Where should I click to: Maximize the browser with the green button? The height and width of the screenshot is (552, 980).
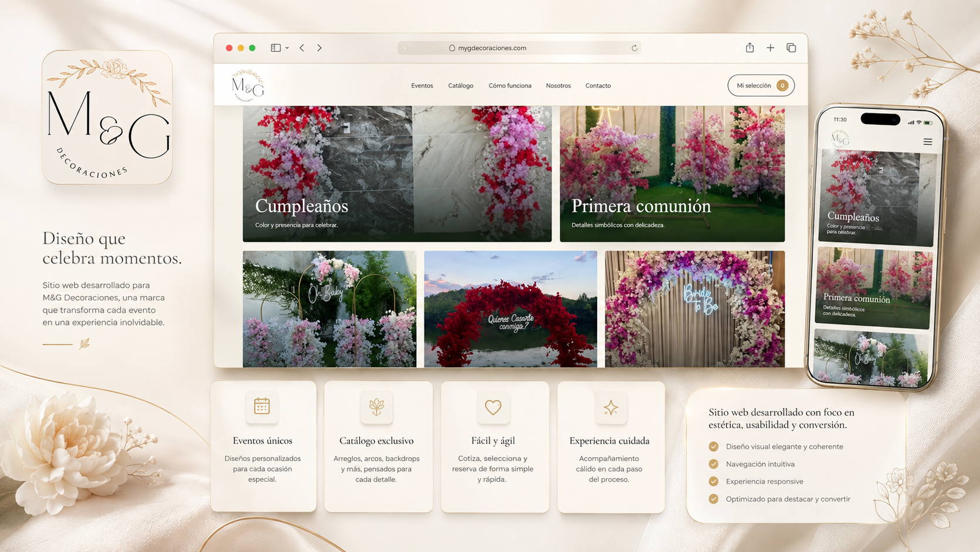tap(252, 48)
